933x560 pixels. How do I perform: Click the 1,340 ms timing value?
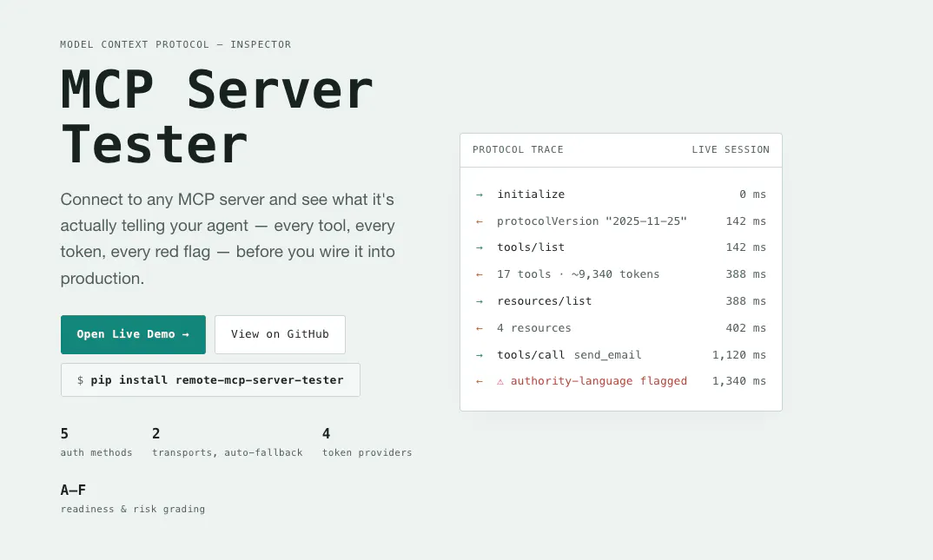click(x=739, y=381)
